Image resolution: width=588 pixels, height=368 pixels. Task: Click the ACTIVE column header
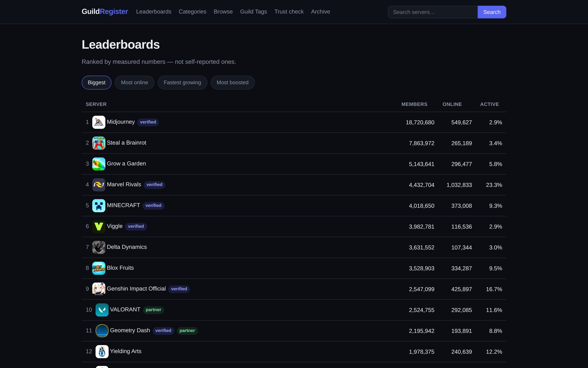click(x=489, y=104)
